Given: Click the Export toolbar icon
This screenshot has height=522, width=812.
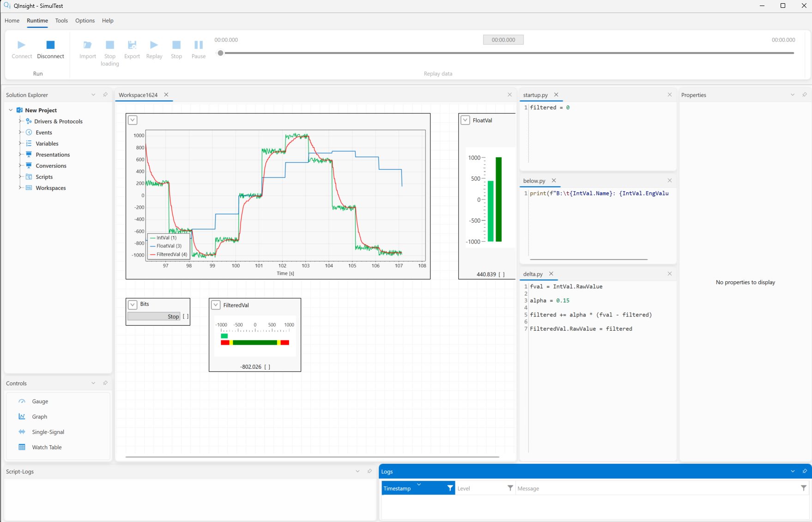Looking at the screenshot, I should 132,45.
